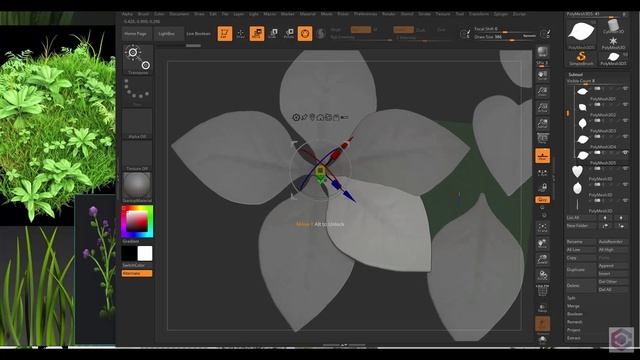Select SimpleBrush tool icon
This screenshot has height=360, width=640.
click(x=581, y=57)
